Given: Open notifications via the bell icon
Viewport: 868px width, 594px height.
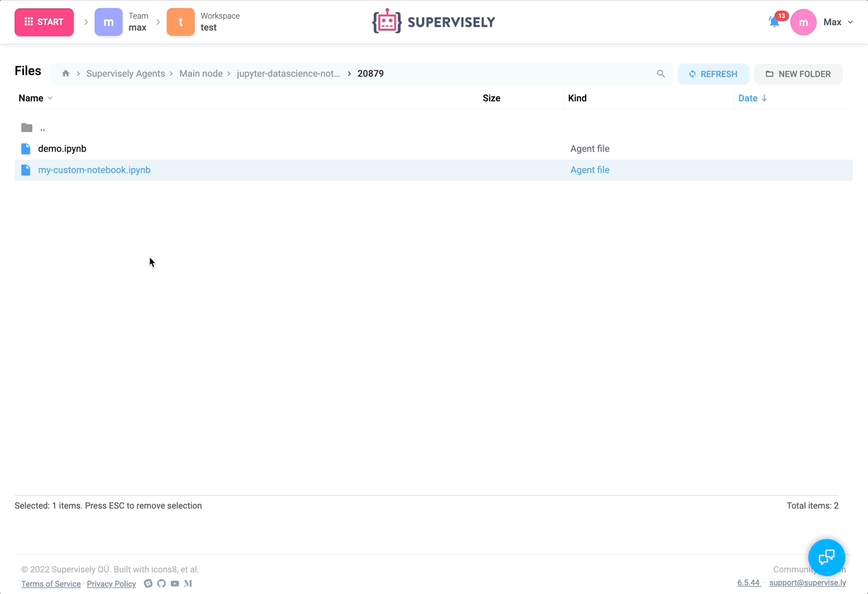Looking at the screenshot, I should pos(773,21).
